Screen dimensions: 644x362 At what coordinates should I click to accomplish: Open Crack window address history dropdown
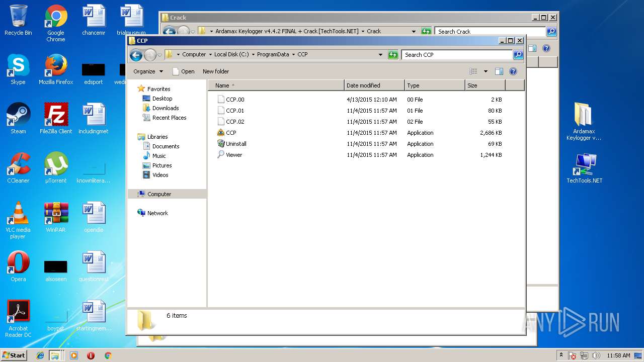tap(414, 31)
